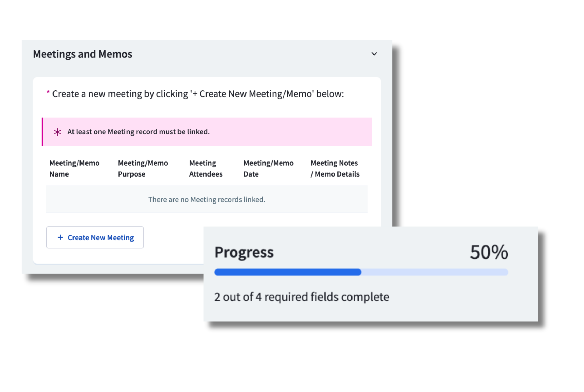Select the Meeting/Memo Name column header
The width and height of the screenshot is (584, 392).
point(74,168)
